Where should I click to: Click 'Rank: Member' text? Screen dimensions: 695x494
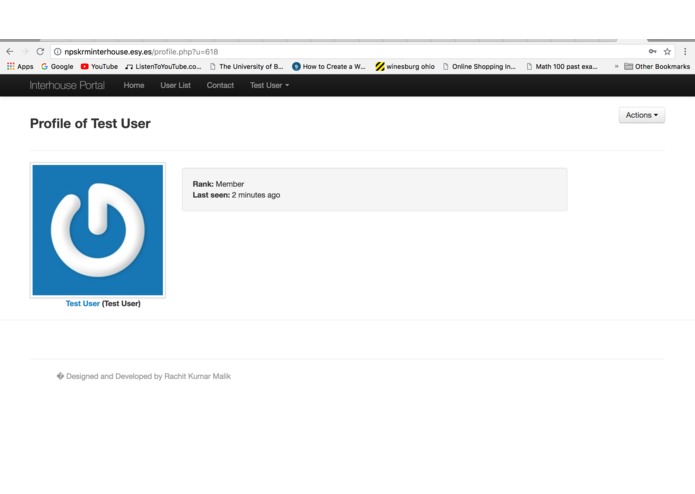pos(218,184)
